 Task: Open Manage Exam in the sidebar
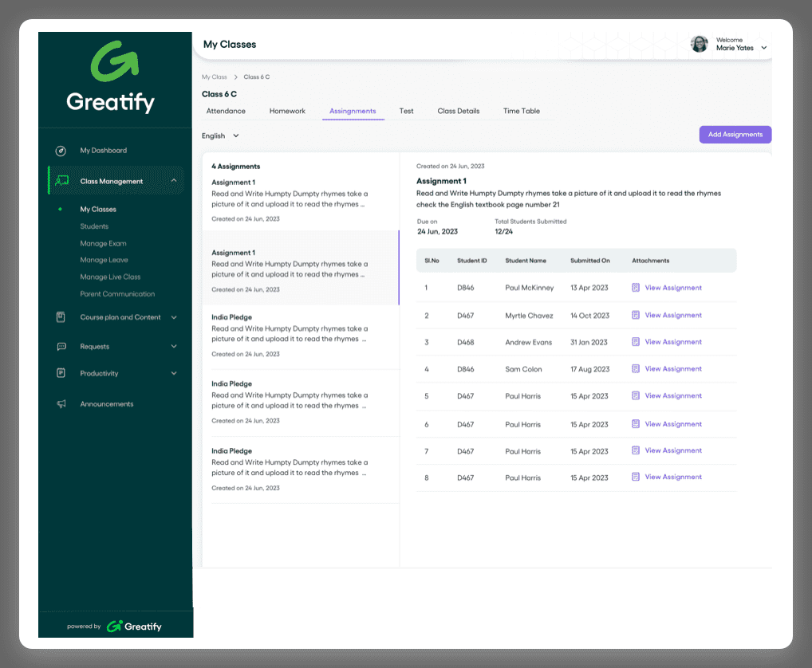(103, 243)
